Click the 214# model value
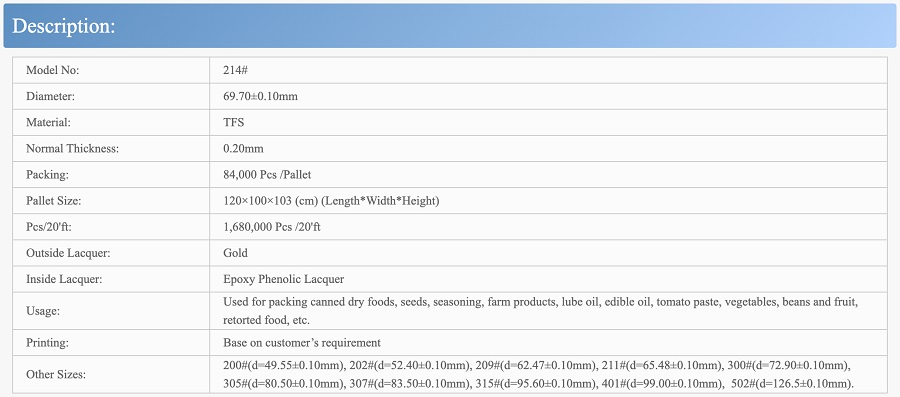Image resolution: width=900 pixels, height=397 pixels. [235, 71]
